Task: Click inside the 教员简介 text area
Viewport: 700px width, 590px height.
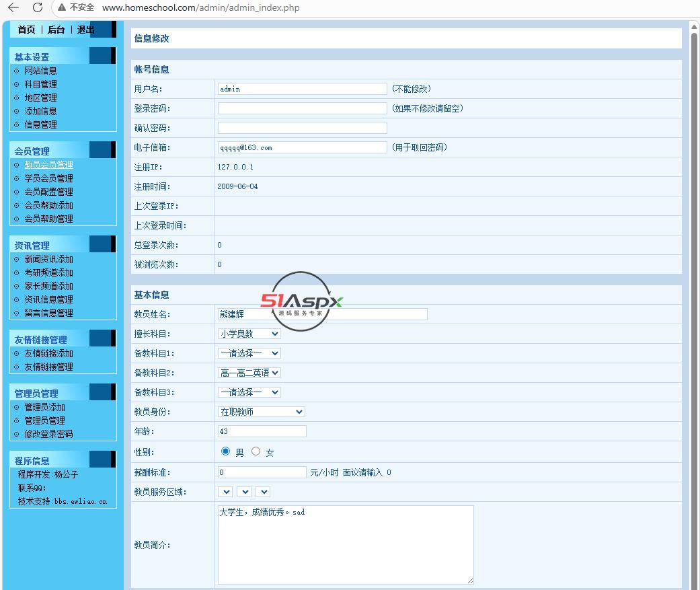Action: pyautogui.click(x=346, y=544)
